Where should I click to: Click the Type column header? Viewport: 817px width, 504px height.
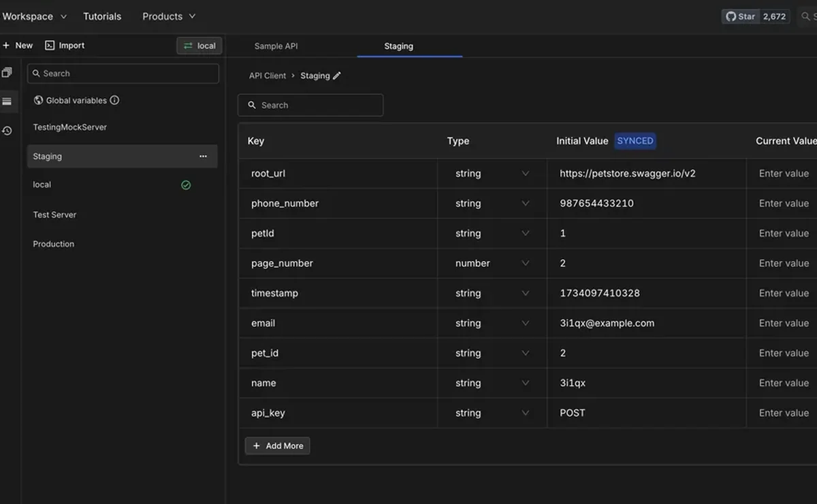pyautogui.click(x=458, y=141)
